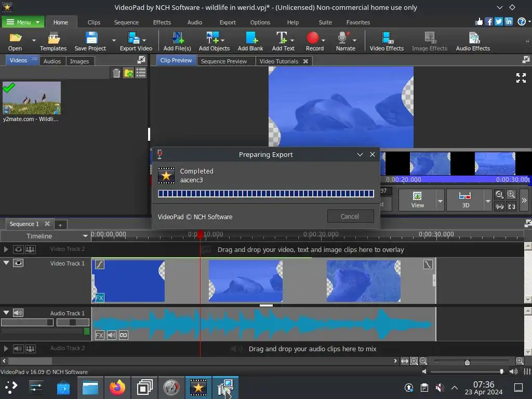This screenshot has width=532, height=399.
Task: Expand the Open button dropdown arrow
Action: coord(34,40)
